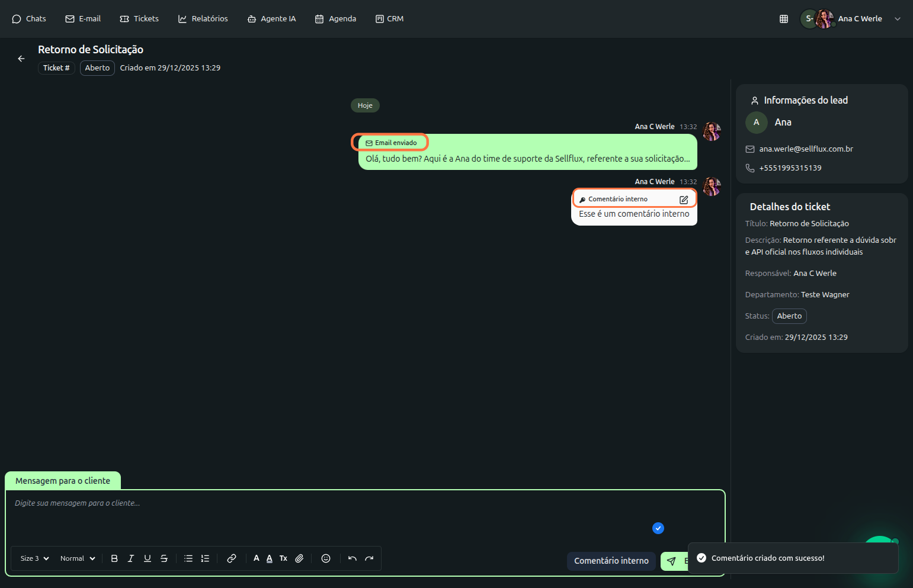Go to the Tickets menu
This screenshot has height=588, width=913.
coord(139,19)
